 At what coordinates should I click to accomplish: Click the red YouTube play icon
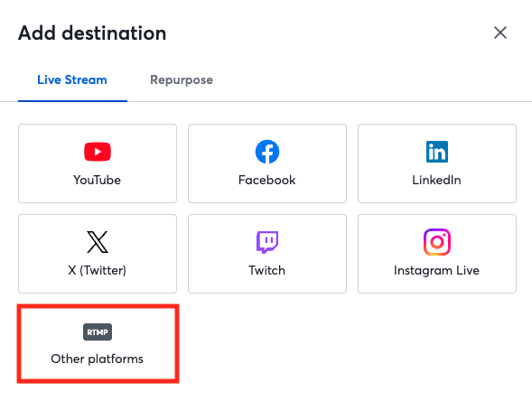tap(98, 152)
